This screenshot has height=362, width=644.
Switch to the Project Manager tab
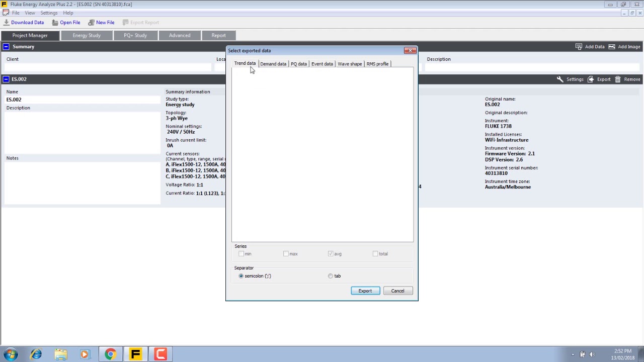coord(30,36)
